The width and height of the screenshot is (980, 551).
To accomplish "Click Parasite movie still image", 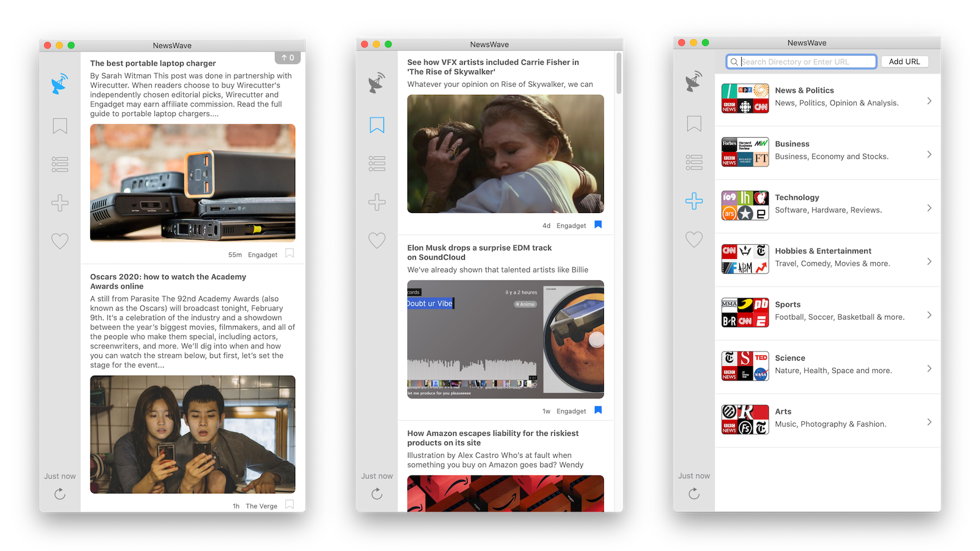I will pos(192,434).
